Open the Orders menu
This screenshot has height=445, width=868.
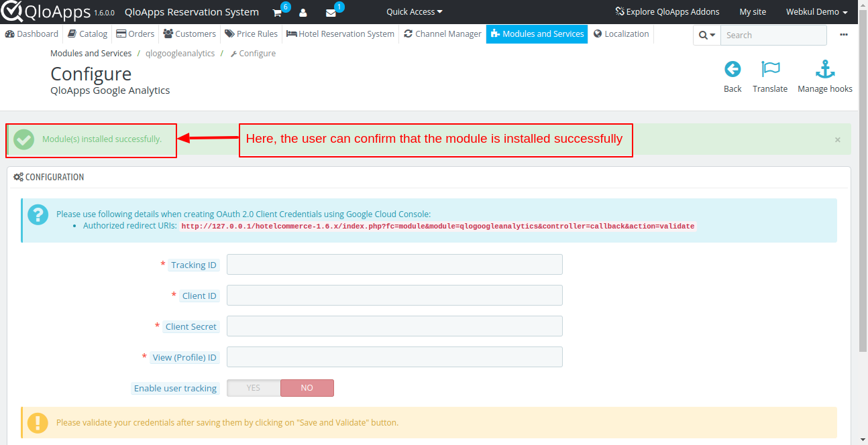click(x=135, y=34)
